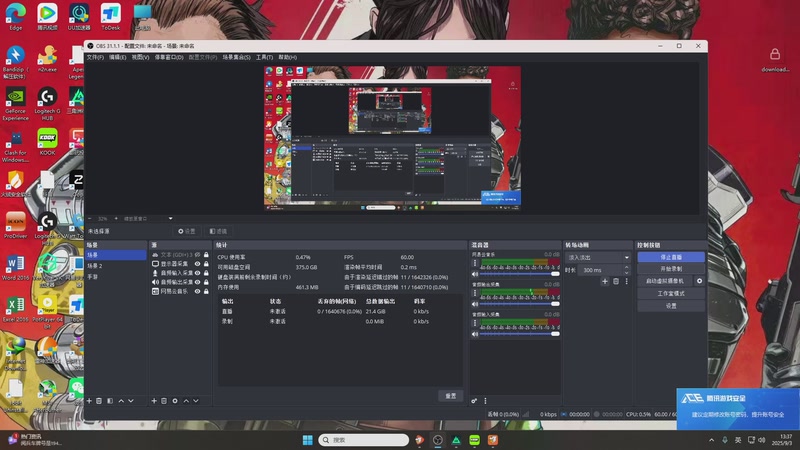Select the 手游 scene in the scenes list
Image resolution: width=800 pixels, height=450 pixels.
click(x=116, y=277)
